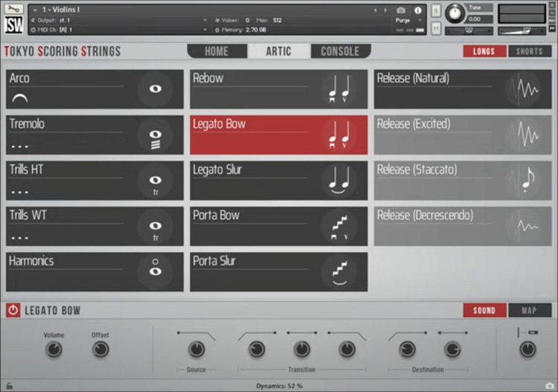Select the Porta Slur articulation
Viewport: 558px width, 392px height.
click(x=279, y=272)
